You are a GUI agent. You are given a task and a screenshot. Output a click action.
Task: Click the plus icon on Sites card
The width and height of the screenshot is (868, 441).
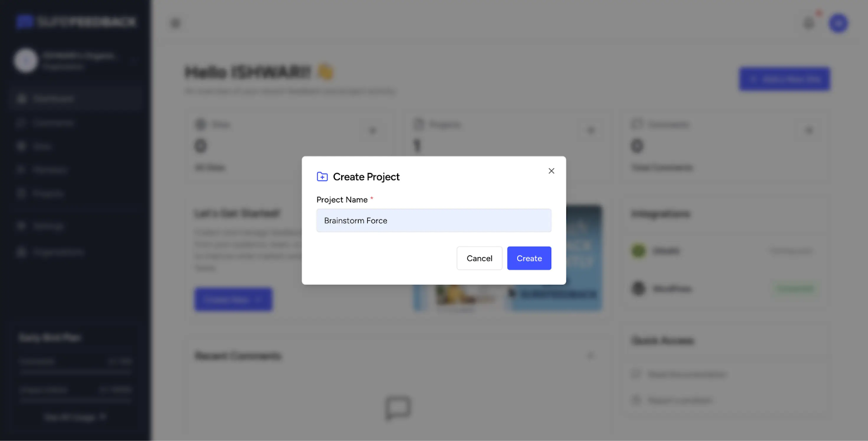click(x=373, y=131)
